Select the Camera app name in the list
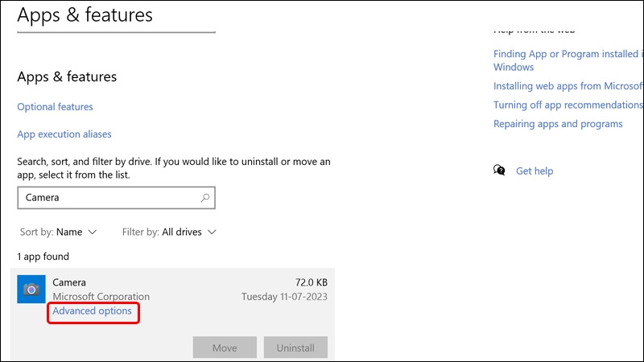The height and width of the screenshot is (362, 644). pos(69,282)
